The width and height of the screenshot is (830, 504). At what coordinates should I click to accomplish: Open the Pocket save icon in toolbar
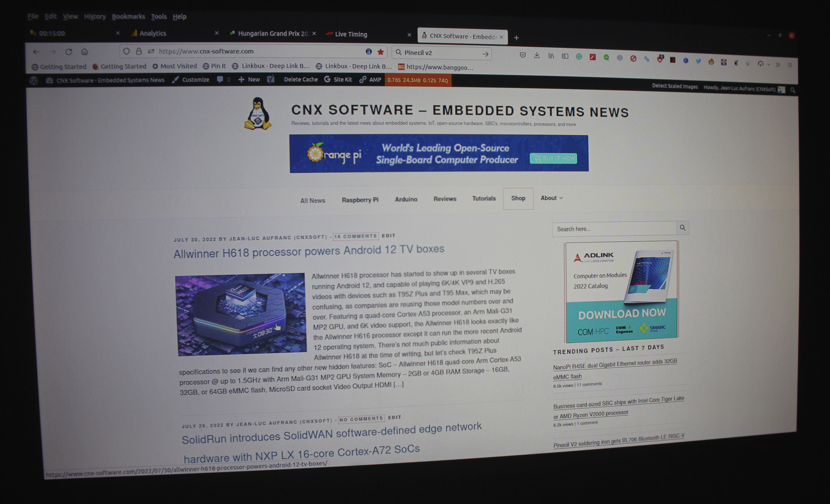(523, 55)
